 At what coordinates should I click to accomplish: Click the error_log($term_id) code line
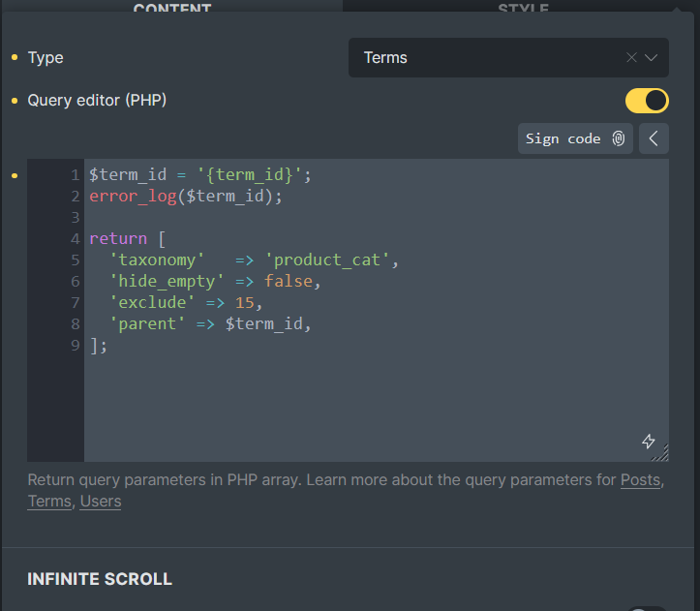(x=186, y=196)
